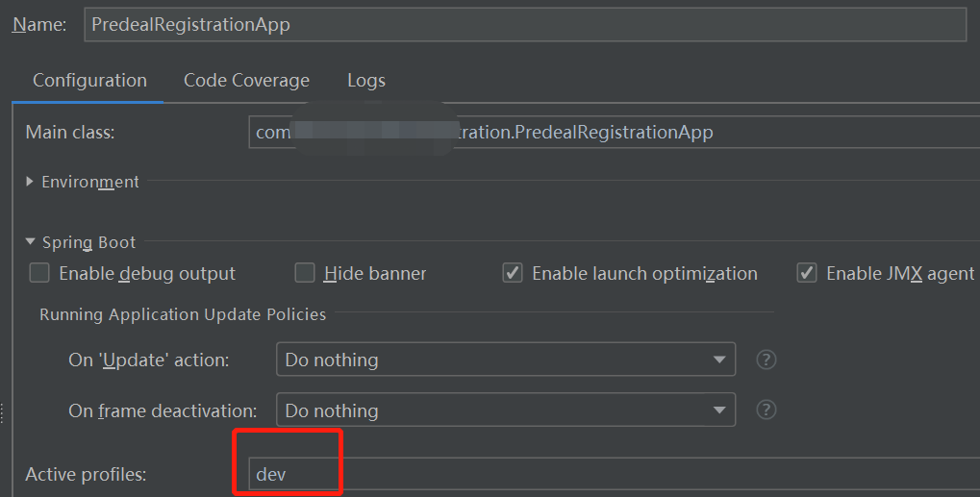The height and width of the screenshot is (497, 980).
Task: Open the On 'Update' action dropdown
Action: tap(506, 360)
